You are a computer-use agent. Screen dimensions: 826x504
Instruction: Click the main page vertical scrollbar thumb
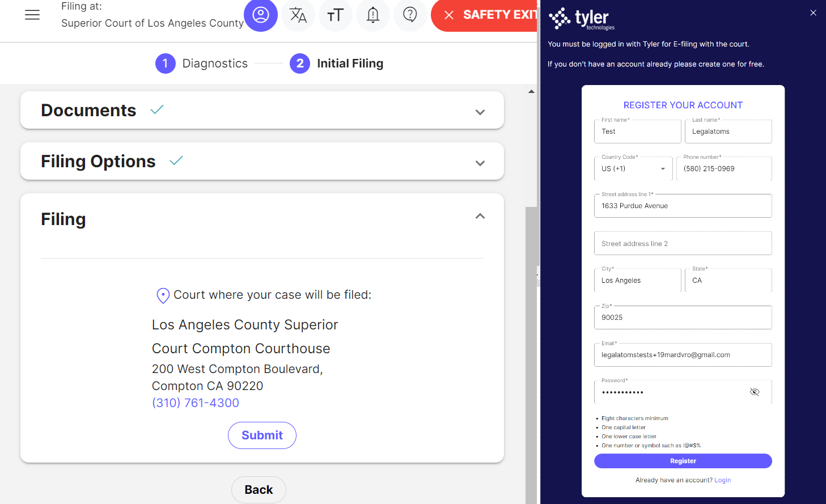coord(531,355)
